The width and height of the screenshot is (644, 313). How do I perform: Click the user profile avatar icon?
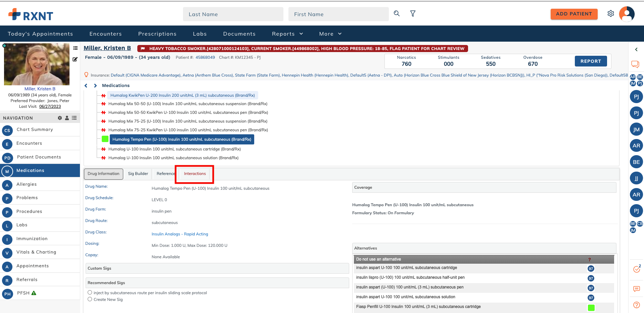(x=627, y=14)
